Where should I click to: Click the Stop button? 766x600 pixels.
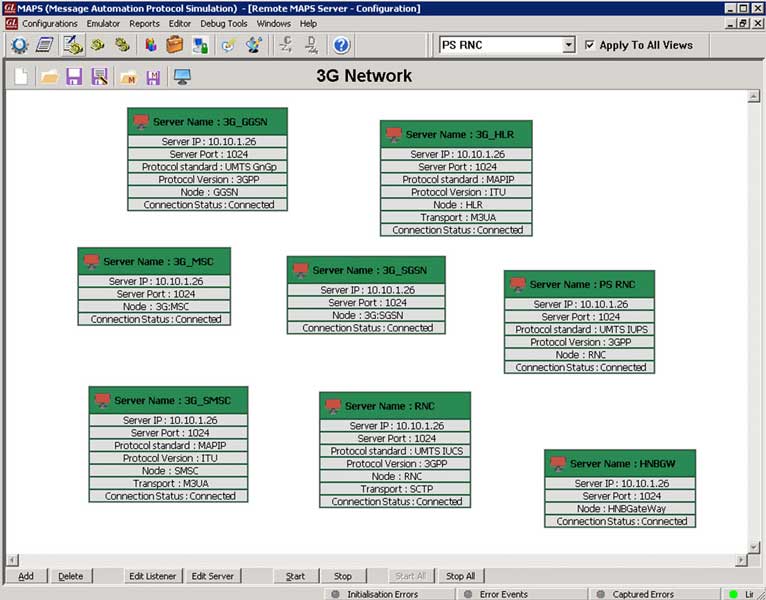342,576
